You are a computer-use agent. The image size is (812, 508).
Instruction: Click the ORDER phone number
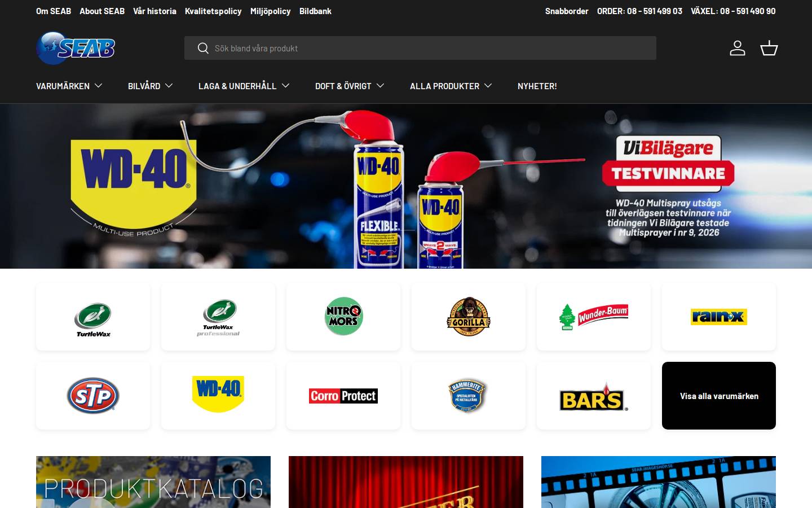(639, 11)
